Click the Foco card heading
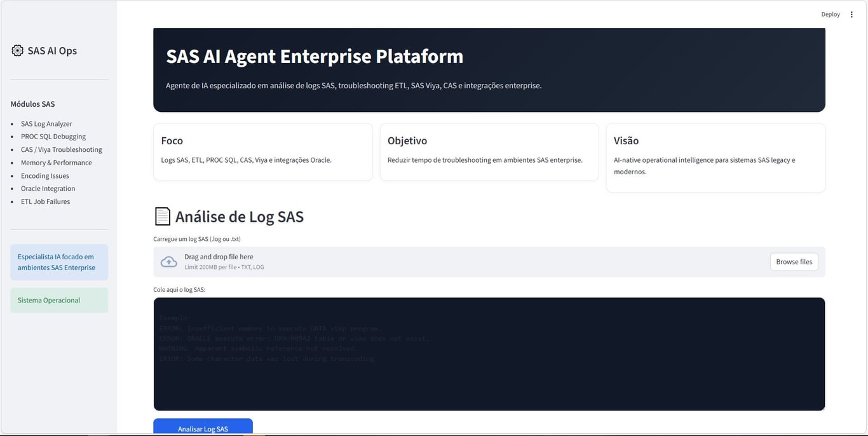The width and height of the screenshot is (868, 436). [x=172, y=140]
